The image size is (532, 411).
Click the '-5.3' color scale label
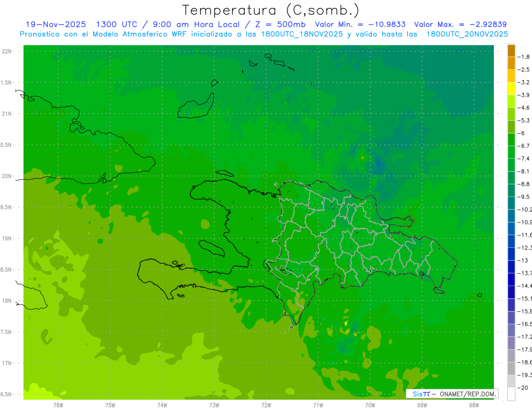pyautogui.click(x=524, y=120)
